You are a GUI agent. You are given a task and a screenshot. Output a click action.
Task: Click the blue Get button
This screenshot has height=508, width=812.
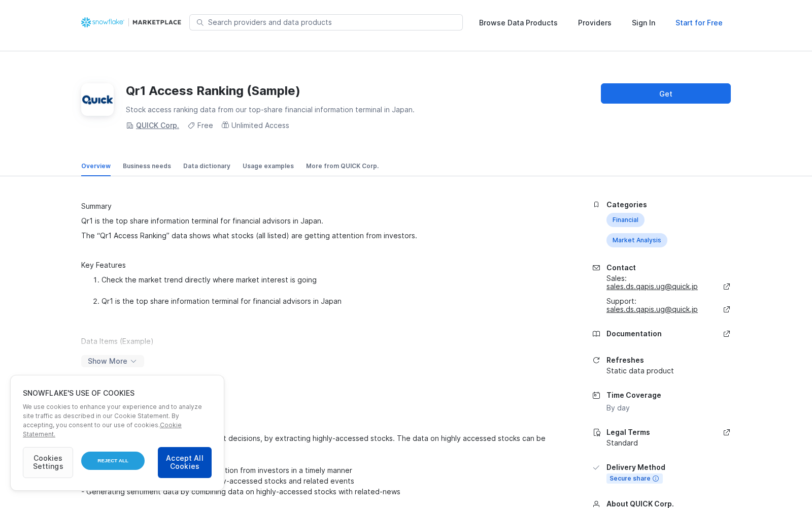coord(666,93)
